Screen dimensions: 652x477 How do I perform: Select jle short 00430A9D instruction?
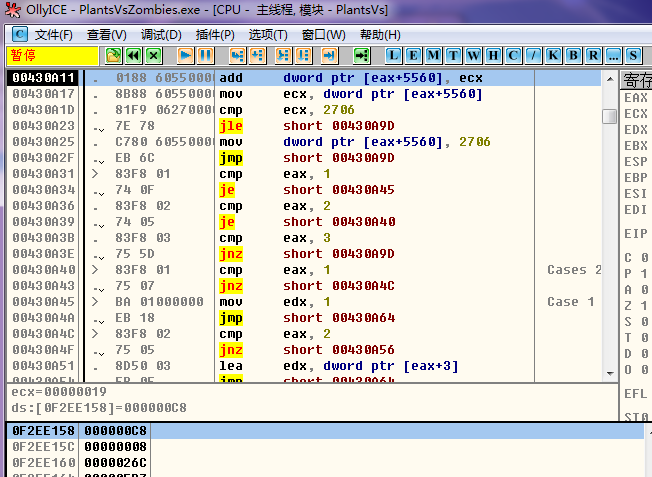(307, 126)
